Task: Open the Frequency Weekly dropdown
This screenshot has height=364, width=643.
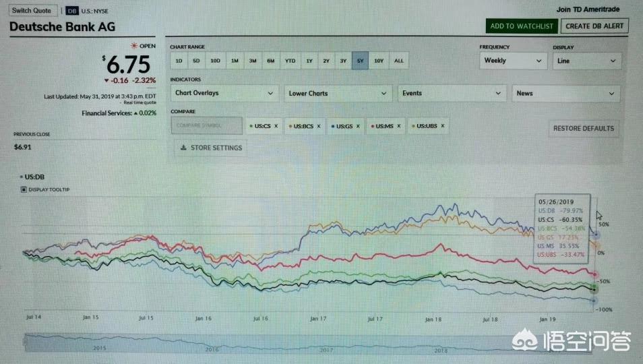Action: coord(513,61)
